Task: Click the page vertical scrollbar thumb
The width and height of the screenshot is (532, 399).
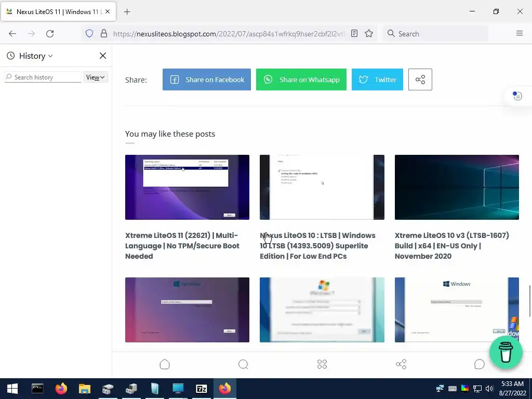Action: click(530, 301)
